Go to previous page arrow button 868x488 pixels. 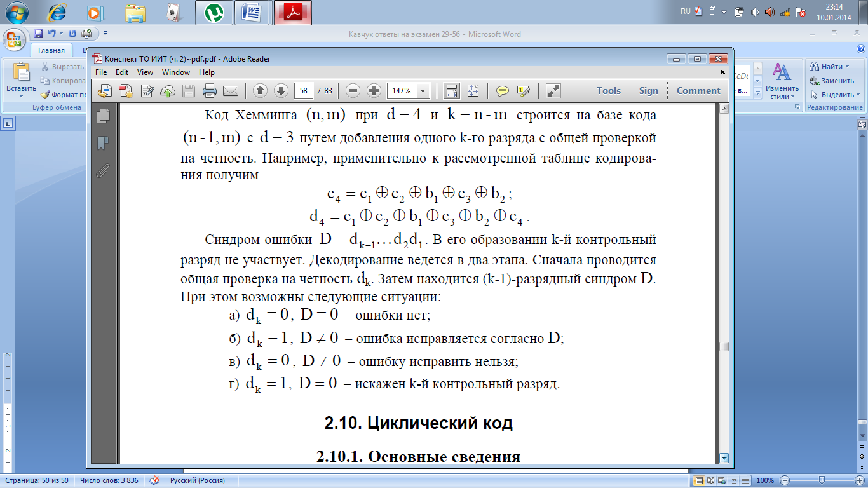pyautogui.click(x=260, y=91)
